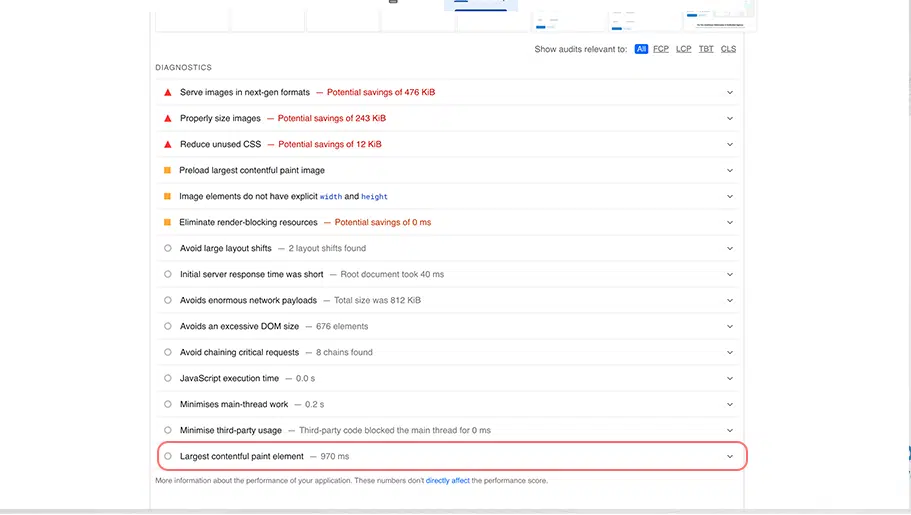Expand Properly size images chevron
911x515 pixels.
730,119
